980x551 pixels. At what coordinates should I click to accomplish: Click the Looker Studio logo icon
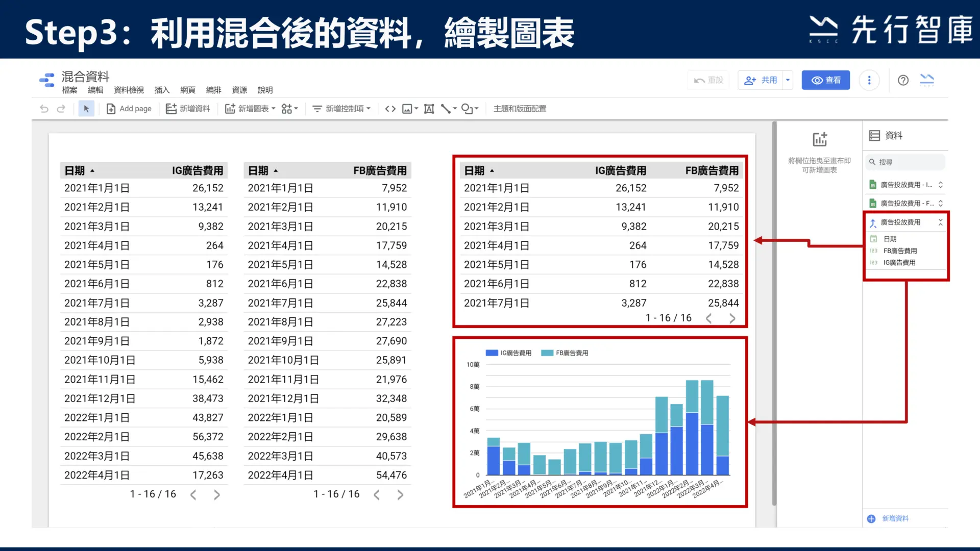click(47, 80)
